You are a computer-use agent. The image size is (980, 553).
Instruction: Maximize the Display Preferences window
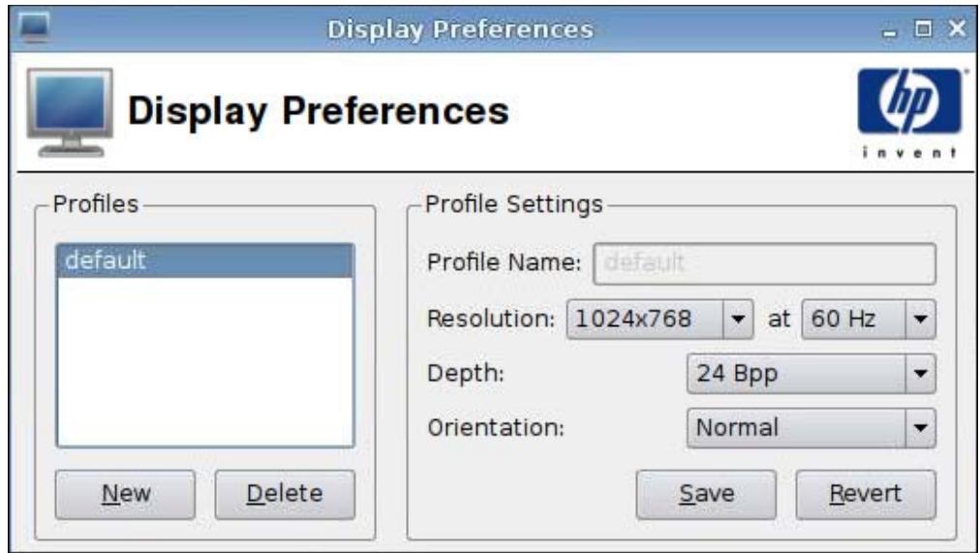pos(923,29)
